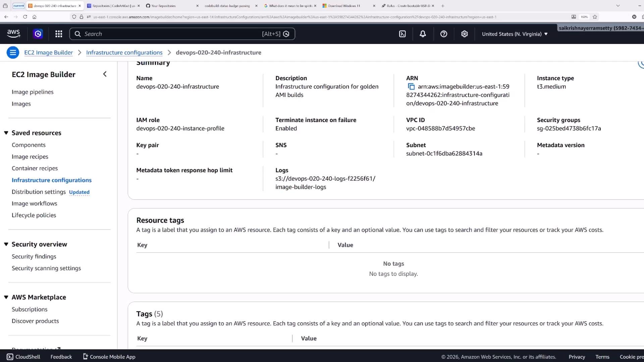Image resolution: width=644 pixels, height=362 pixels.
Task: Open Lifecycle policies in sidebar
Action: click(x=34, y=215)
